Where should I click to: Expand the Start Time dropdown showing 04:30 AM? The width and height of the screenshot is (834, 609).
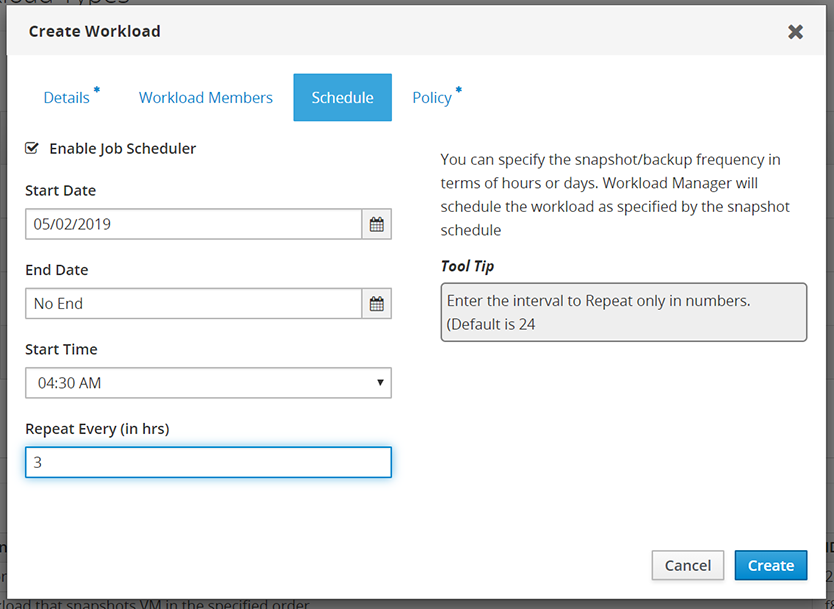coord(208,383)
